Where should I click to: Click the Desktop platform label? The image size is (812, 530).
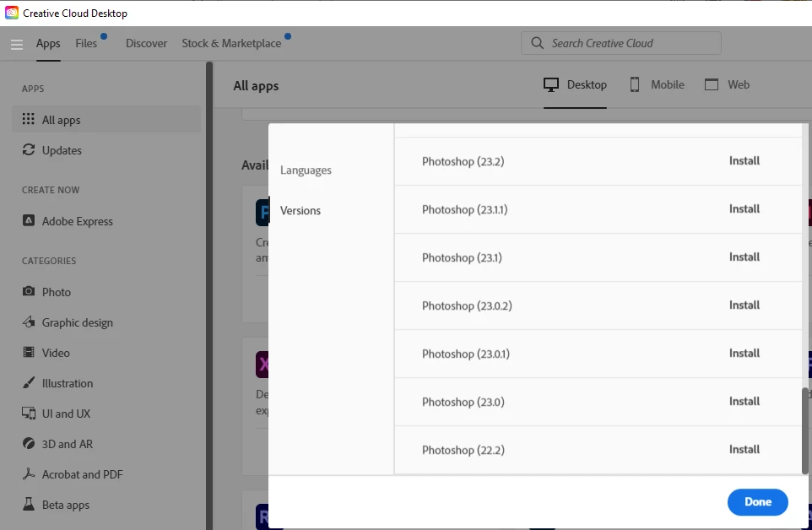click(x=587, y=85)
